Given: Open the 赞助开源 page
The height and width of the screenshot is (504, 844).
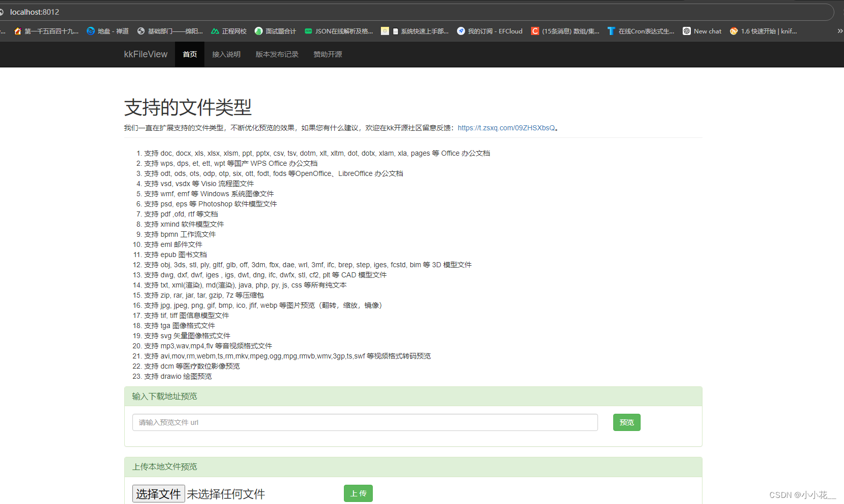Looking at the screenshot, I should click(x=327, y=54).
